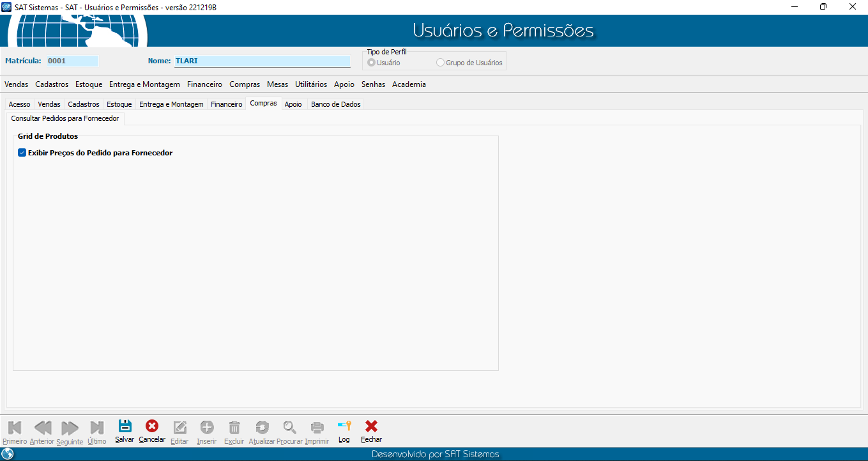868x461 pixels.
Task: Click the Matrícula input field
Action: tap(73, 61)
